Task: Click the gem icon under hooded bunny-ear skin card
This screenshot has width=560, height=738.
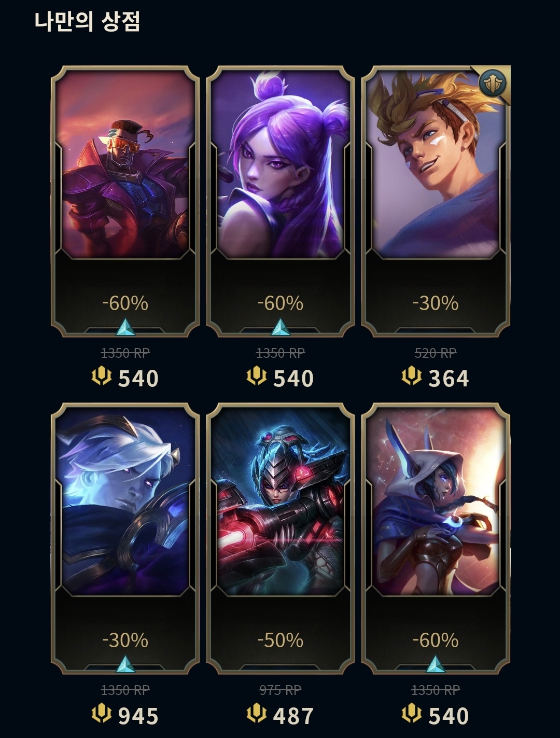Action: pos(436,665)
